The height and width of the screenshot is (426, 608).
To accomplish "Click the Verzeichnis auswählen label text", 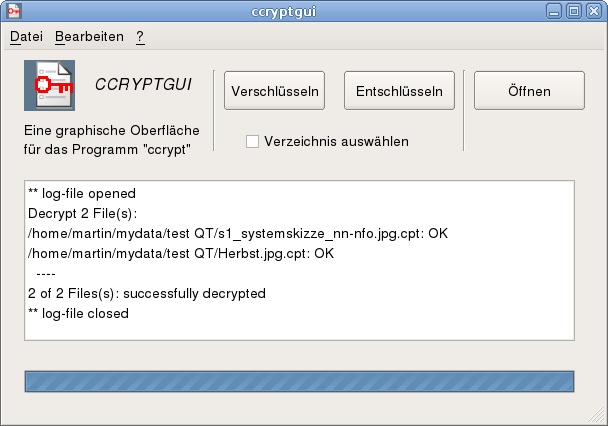I will 336,141.
